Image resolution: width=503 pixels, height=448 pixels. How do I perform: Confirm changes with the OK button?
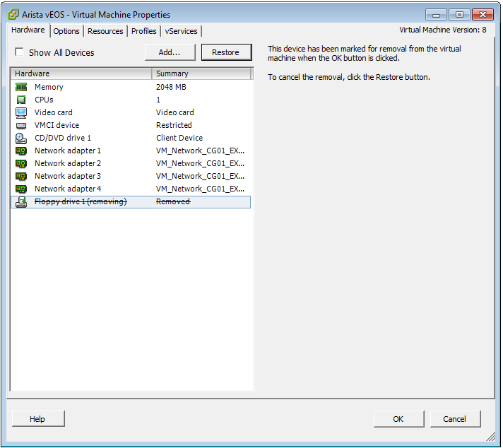pyautogui.click(x=398, y=419)
